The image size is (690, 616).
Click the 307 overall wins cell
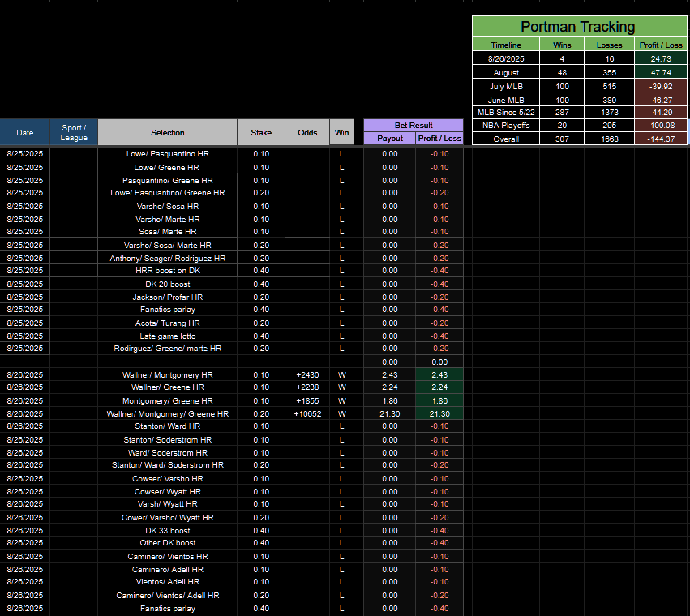(562, 139)
